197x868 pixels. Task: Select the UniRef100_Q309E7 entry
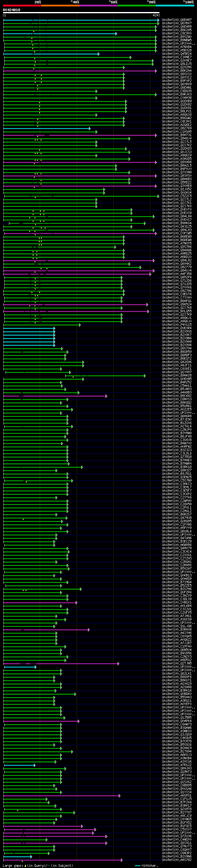tap(177, 61)
